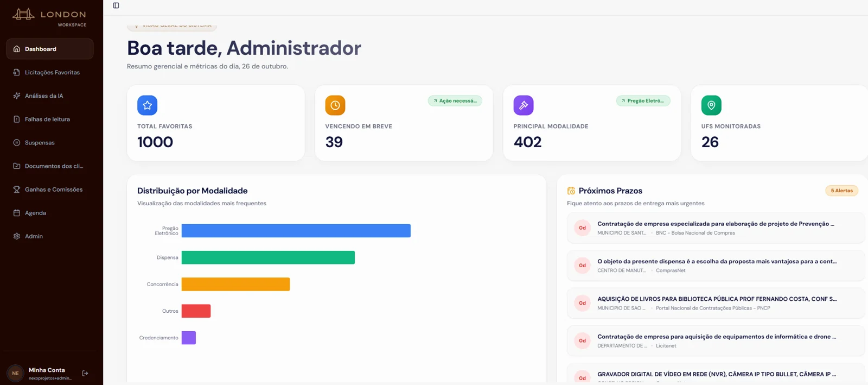Viewport: 868px width, 385px height.
Task: Click the 0d badge on the dispensa item
Action: point(582,266)
